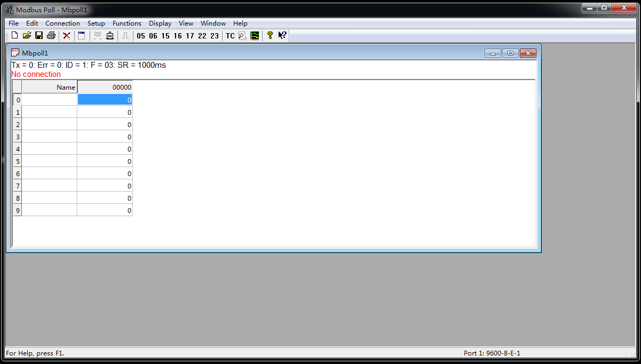Screen dimensions: 641x364
Task: Open the Window menu
Action: tap(213, 23)
